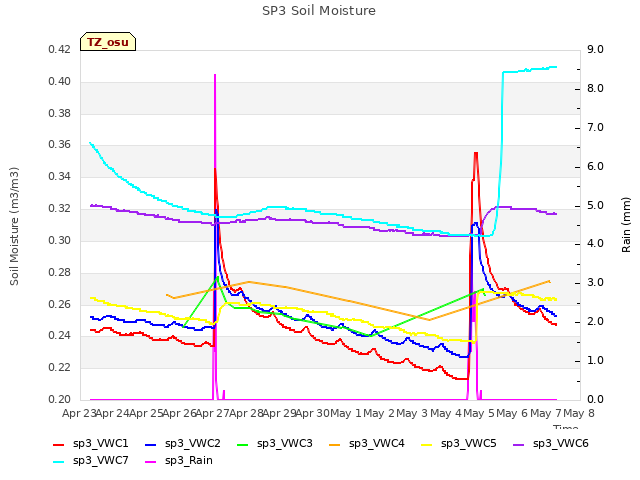Click the 0.30 soil moisture tick label
The image size is (640, 480).
coord(60,240)
